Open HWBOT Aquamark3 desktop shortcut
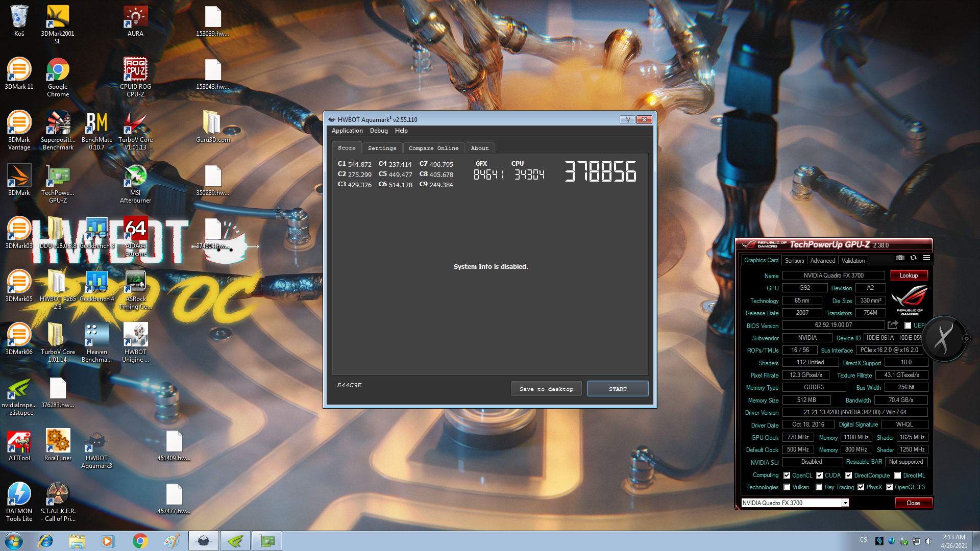The width and height of the screenshot is (980, 551). coord(96,448)
